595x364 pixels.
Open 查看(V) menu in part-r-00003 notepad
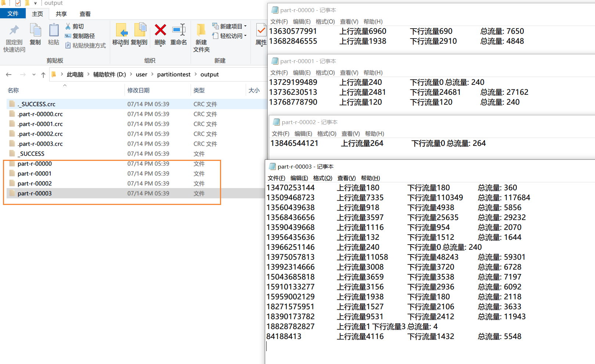(x=346, y=178)
